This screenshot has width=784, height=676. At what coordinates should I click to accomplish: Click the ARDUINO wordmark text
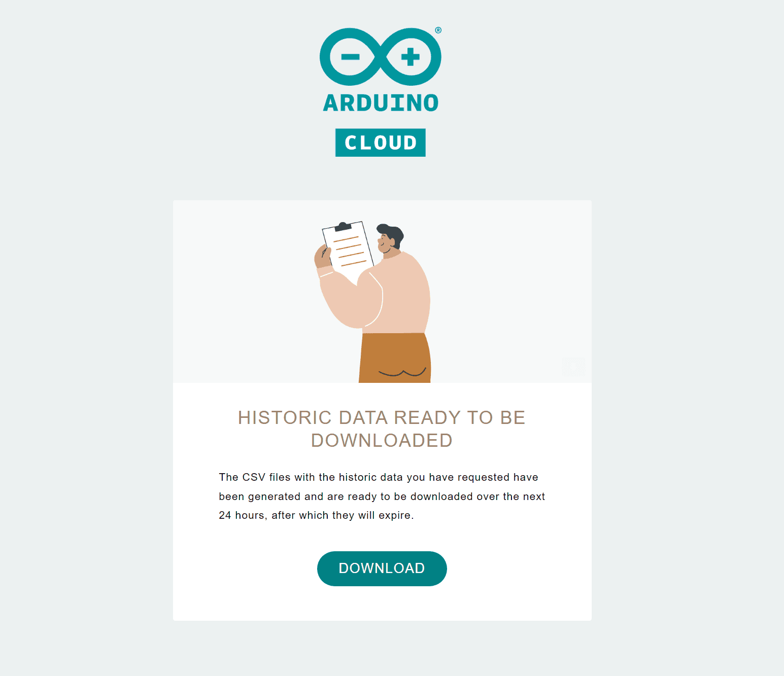(381, 103)
